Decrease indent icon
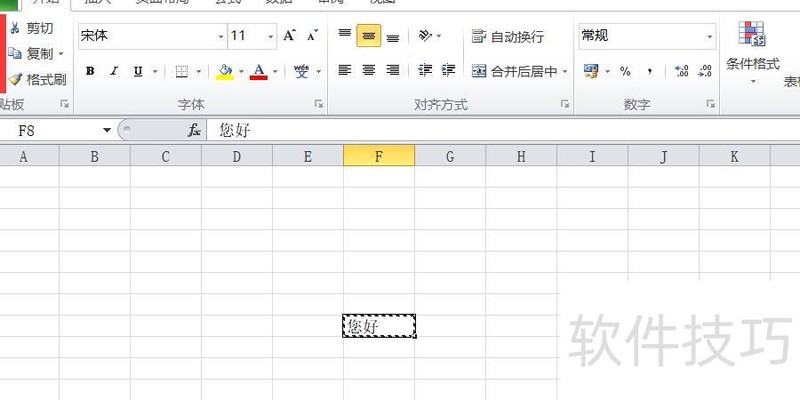This screenshot has width=800, height=400. [424, 70]
